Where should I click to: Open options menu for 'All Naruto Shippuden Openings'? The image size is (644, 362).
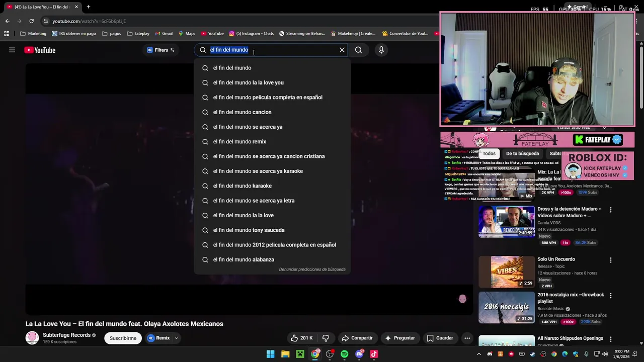[611, 339]
